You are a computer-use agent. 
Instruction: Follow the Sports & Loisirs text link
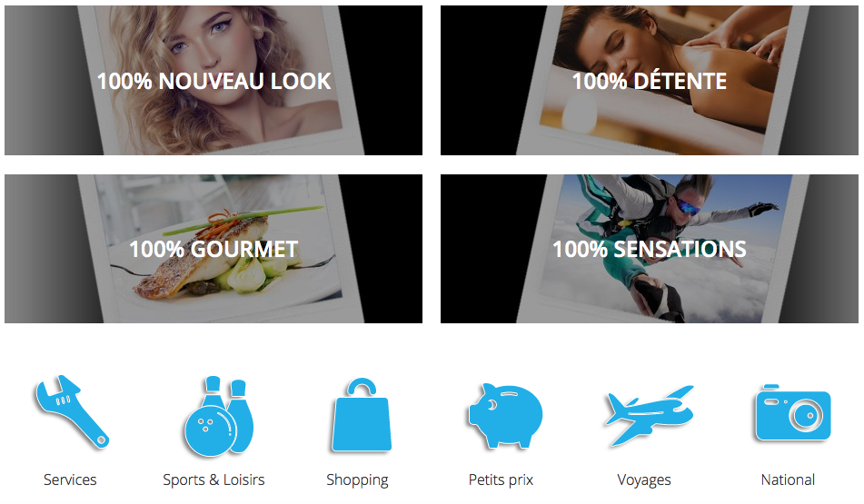point(214,479)
